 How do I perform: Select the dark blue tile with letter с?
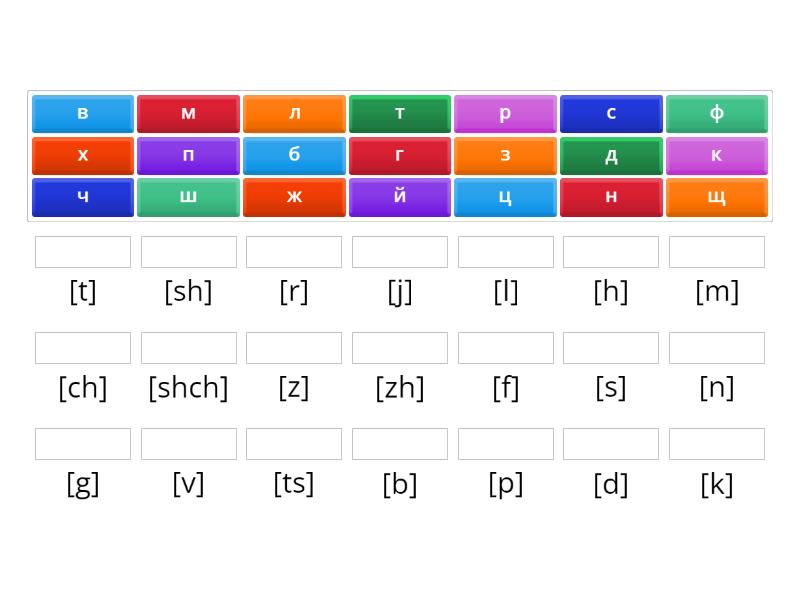[x=611, y=113]
